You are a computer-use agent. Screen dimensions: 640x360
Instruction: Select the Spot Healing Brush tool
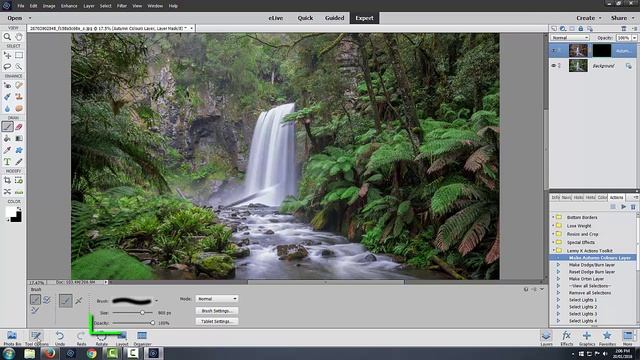[x=19, y=85]
